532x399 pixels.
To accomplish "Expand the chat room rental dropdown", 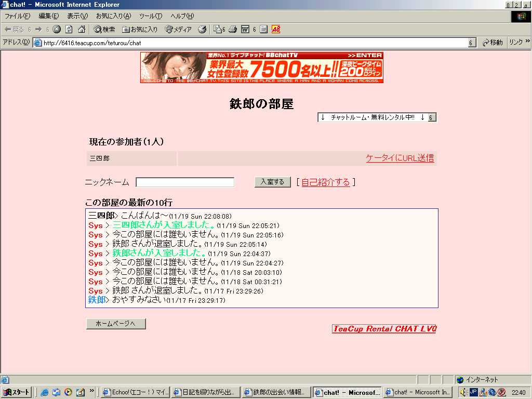I will [432, 117].
